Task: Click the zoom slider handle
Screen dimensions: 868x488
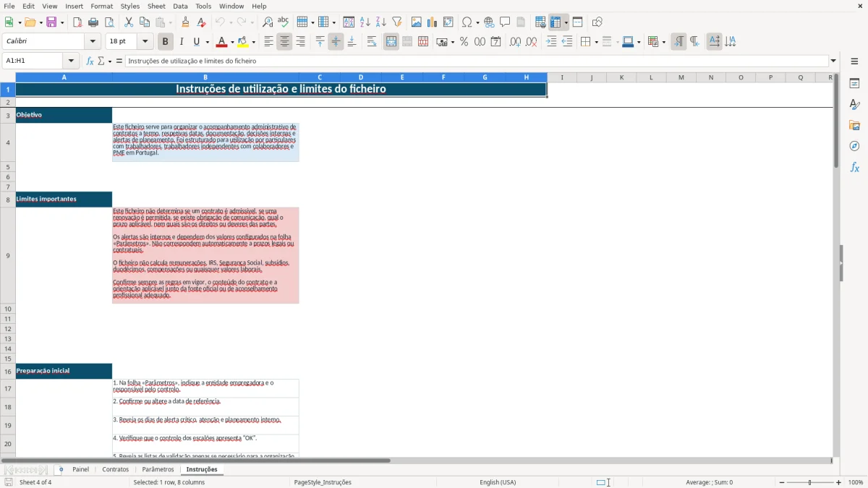Action: coord(810,482)
